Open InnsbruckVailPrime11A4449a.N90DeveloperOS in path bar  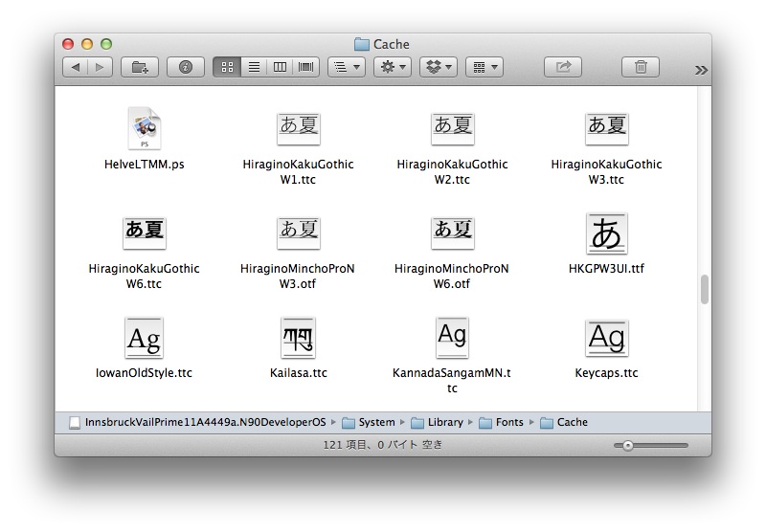click(198, 423)
